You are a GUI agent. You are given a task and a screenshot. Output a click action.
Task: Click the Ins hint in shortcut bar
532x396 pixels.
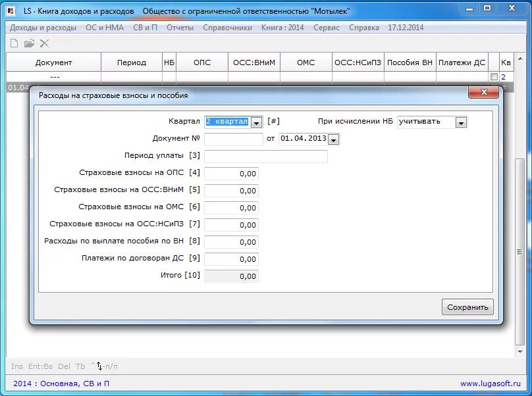tap(17, 366)
